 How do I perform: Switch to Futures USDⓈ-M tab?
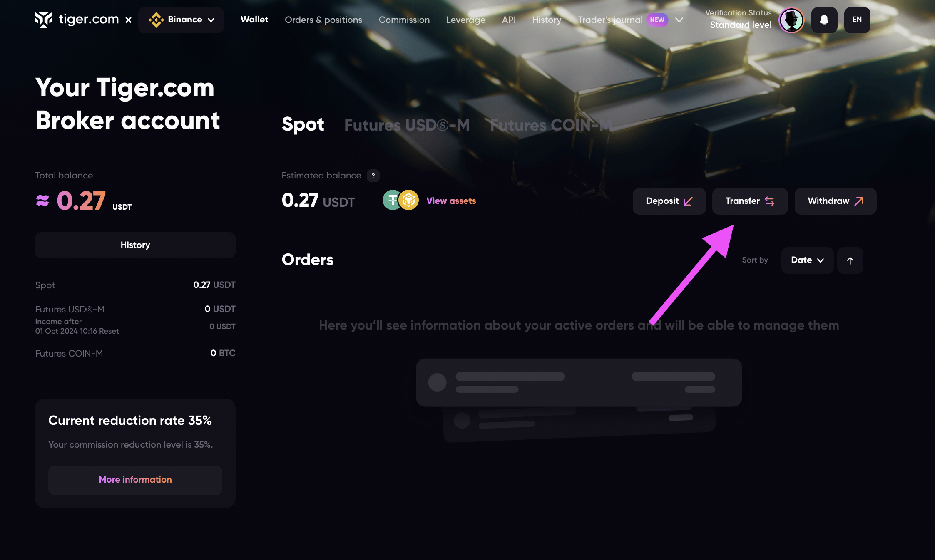pos(407,125)
